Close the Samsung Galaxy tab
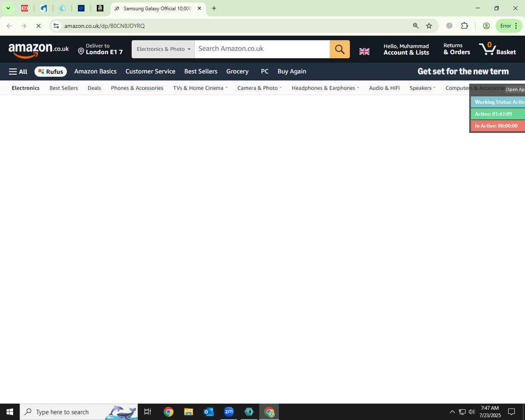The height and width of the screenshot is (420, 525). click(199, 8)
